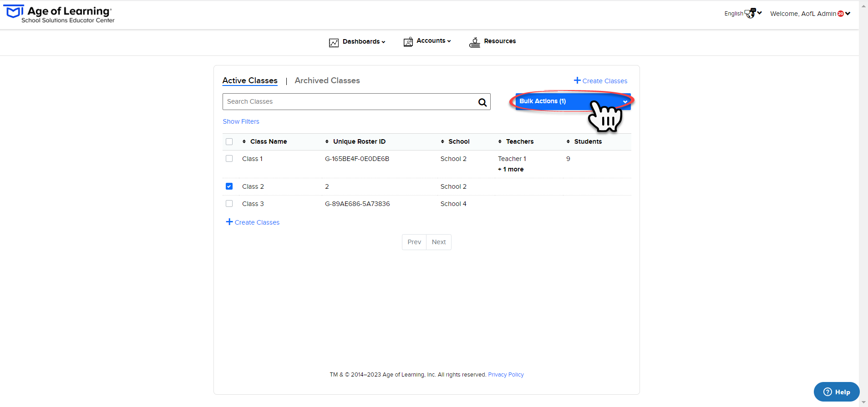Click the Class 2 name cell
The width and height of the screenshot is (868, 407).
click(253, 186)
